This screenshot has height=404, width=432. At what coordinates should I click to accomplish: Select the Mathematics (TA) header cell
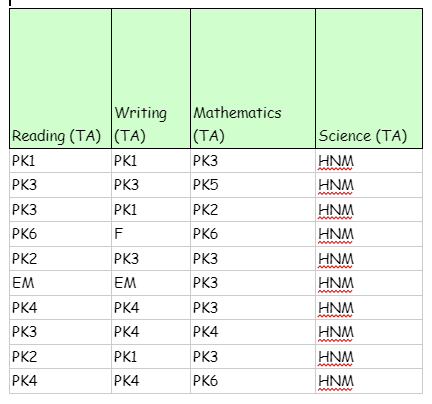(253, 79)
